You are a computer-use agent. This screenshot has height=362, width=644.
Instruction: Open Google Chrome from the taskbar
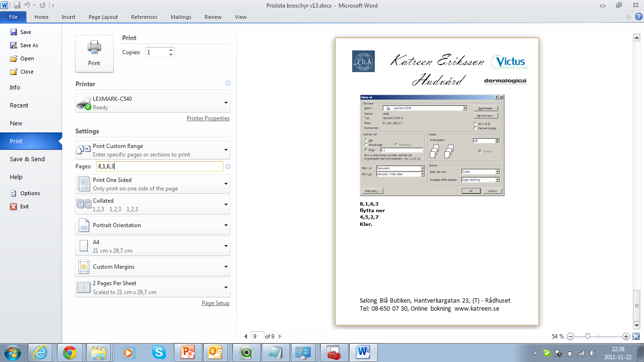[x=70, y=353]
